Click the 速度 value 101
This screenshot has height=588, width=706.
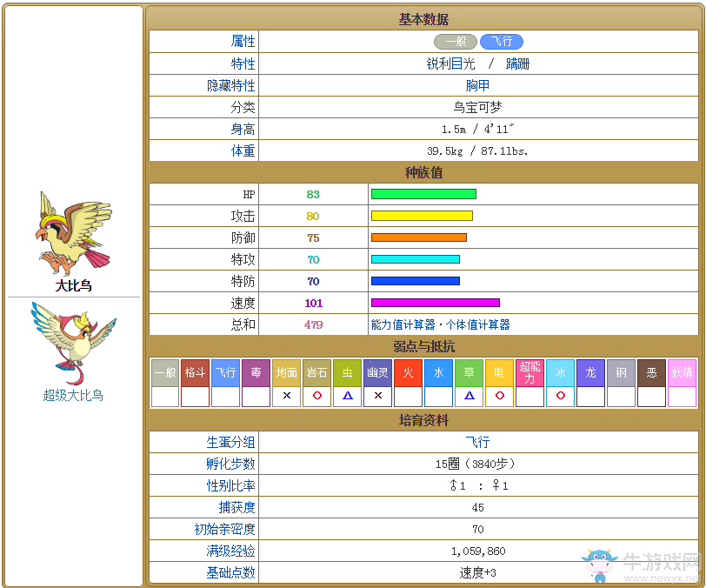point(313,303)
